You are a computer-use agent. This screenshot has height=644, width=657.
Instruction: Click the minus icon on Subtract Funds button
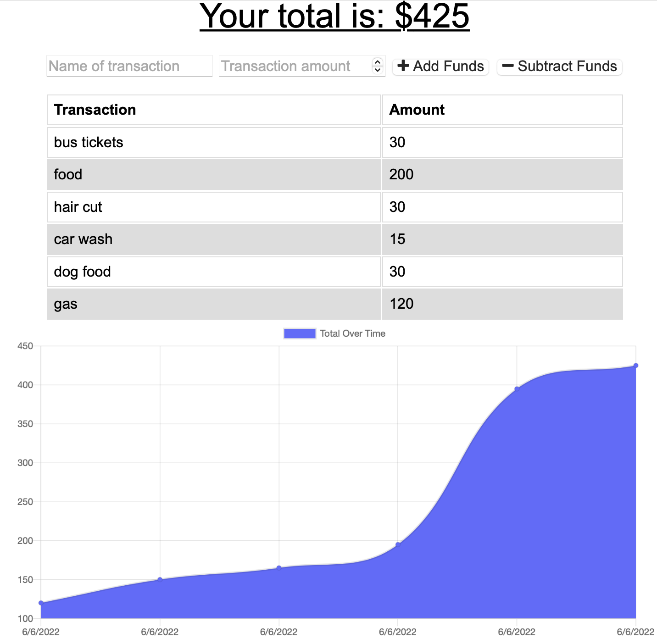coord(507,66)
